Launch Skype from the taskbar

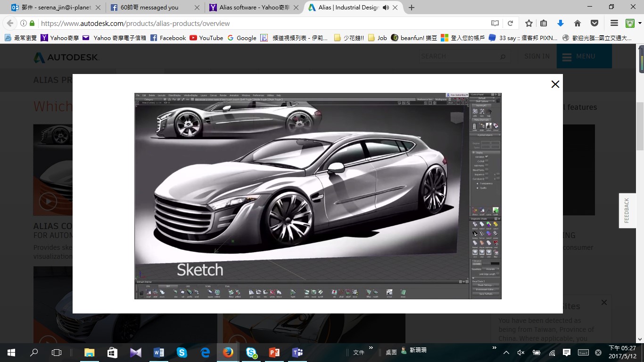[x=182, y=352]
